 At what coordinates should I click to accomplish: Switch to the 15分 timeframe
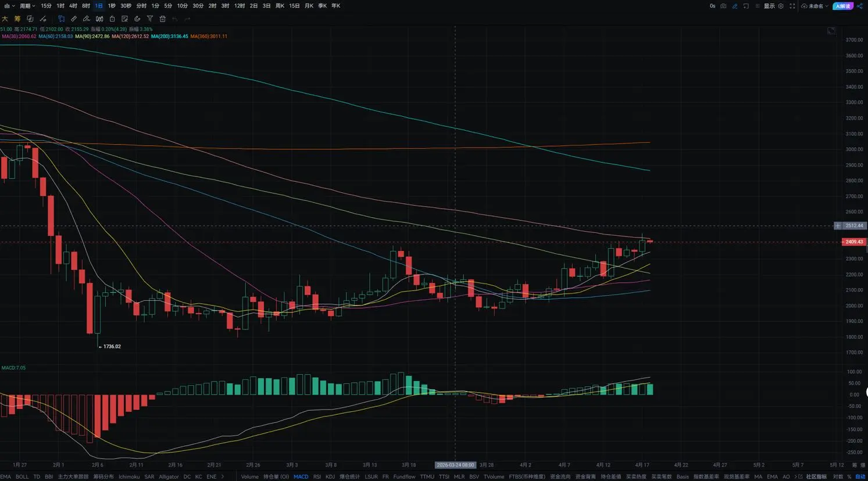click(46, 6)
